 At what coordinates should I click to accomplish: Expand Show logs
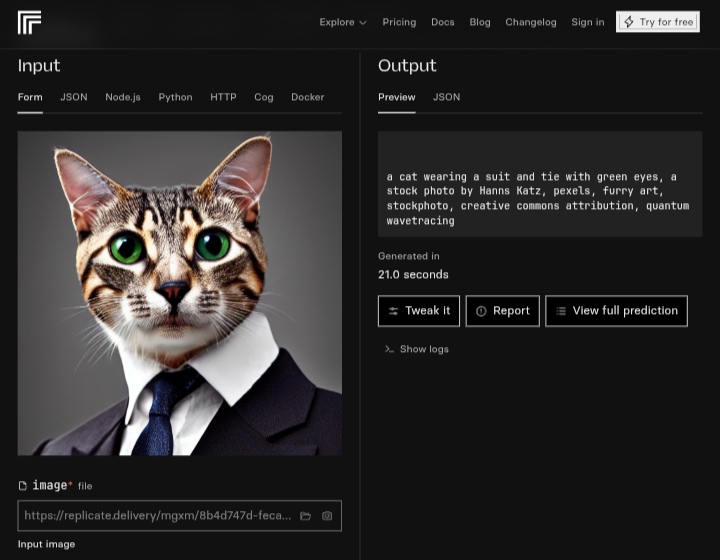tap(417, 349)
